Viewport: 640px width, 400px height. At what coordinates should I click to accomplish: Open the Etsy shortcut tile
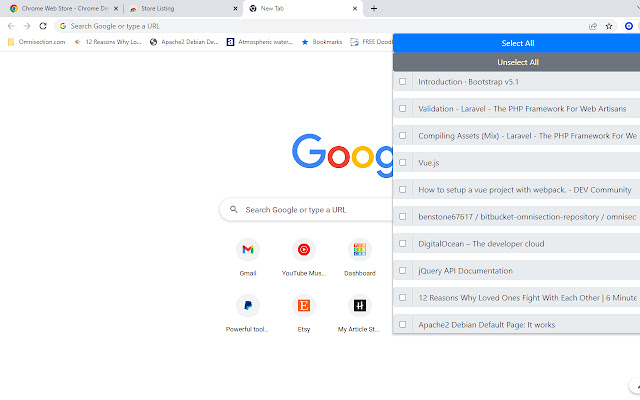[x=304, y=305]
